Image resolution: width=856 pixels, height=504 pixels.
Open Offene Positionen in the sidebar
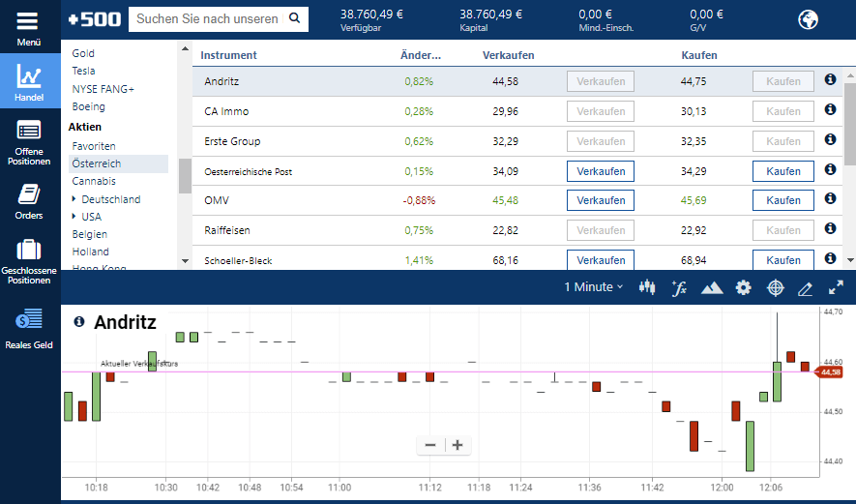coord(29,142)
